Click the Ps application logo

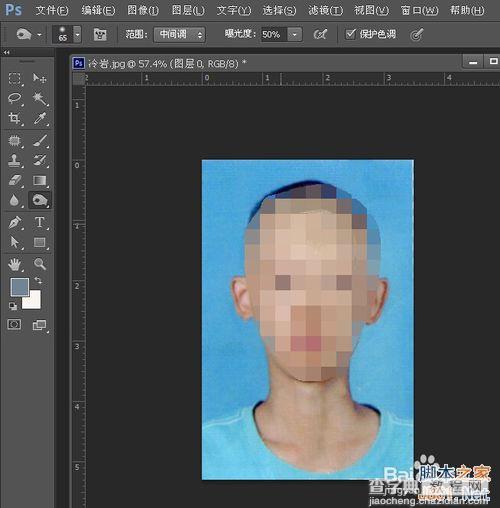14,10
